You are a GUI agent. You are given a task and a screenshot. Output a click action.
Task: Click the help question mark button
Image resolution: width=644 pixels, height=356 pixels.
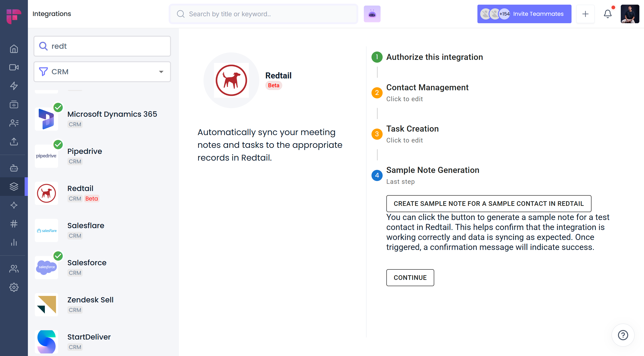623,335
